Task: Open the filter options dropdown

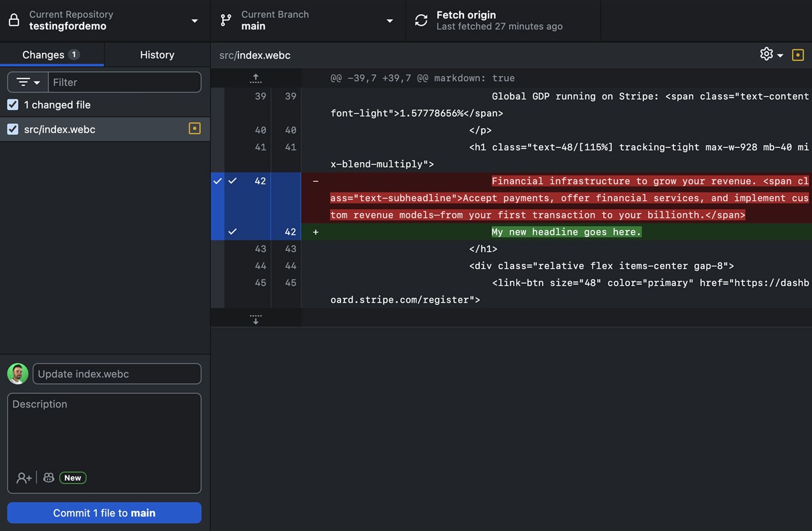Action: pyautogui.click(x=28, y=82)
